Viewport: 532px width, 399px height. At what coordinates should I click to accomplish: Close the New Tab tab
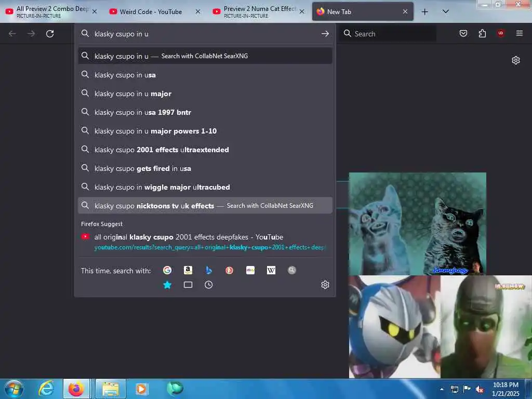coord(405,11)
